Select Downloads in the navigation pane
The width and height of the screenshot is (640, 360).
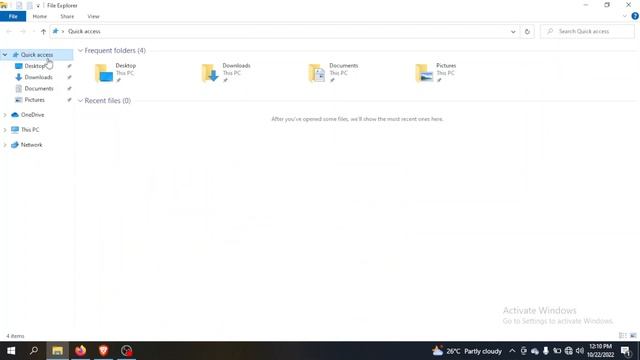38,77
